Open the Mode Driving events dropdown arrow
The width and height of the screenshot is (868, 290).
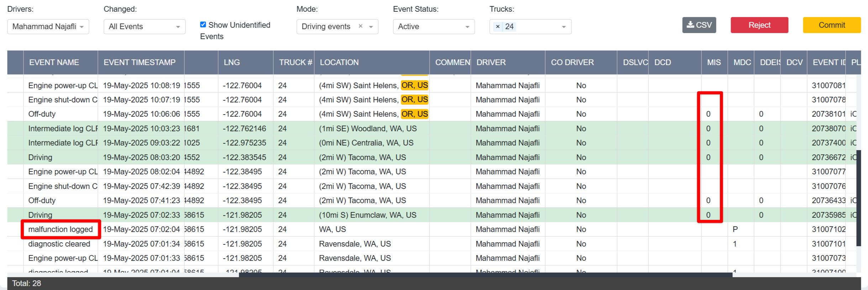(x=371, y=27)
